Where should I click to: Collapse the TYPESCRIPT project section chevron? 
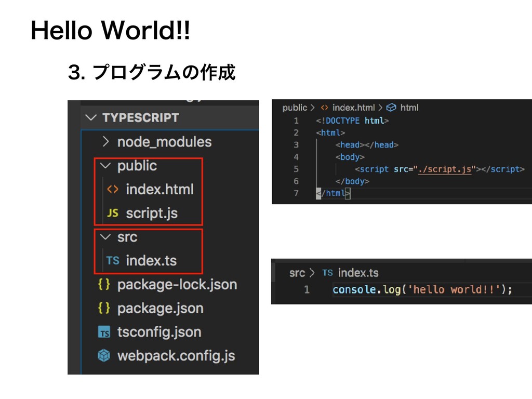coord(91,118)
